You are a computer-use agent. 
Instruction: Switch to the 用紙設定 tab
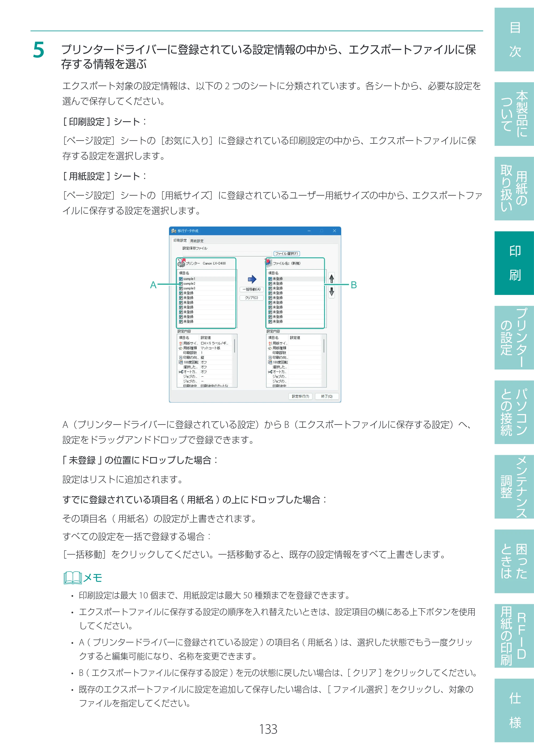(197, 241)
